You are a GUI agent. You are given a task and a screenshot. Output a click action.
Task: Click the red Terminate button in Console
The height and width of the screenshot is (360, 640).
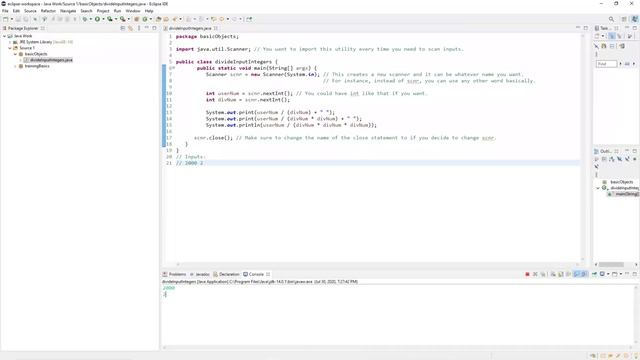coord(527,274)
